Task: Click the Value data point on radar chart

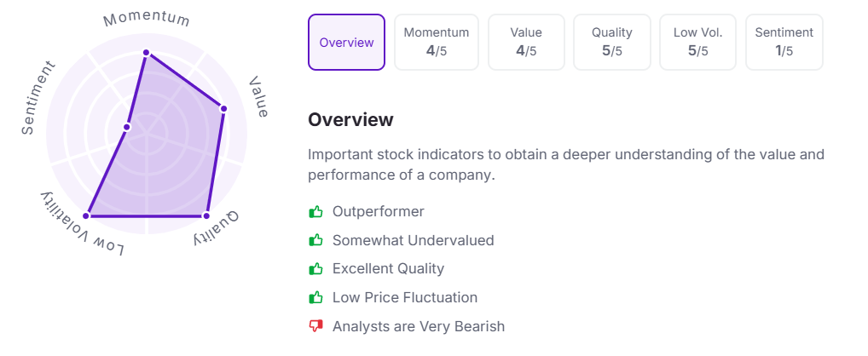Action: [223, 108]
